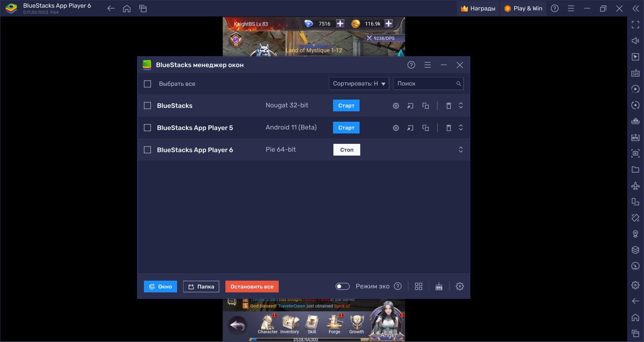Open Character menu in the game
644x342 pixels.
(268, 325)
